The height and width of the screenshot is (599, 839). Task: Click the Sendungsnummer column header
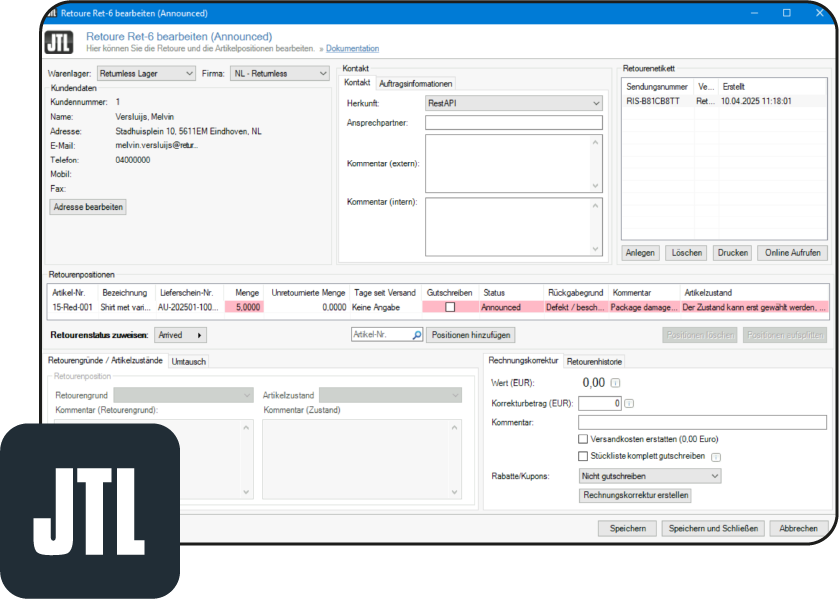coord(657,87)
